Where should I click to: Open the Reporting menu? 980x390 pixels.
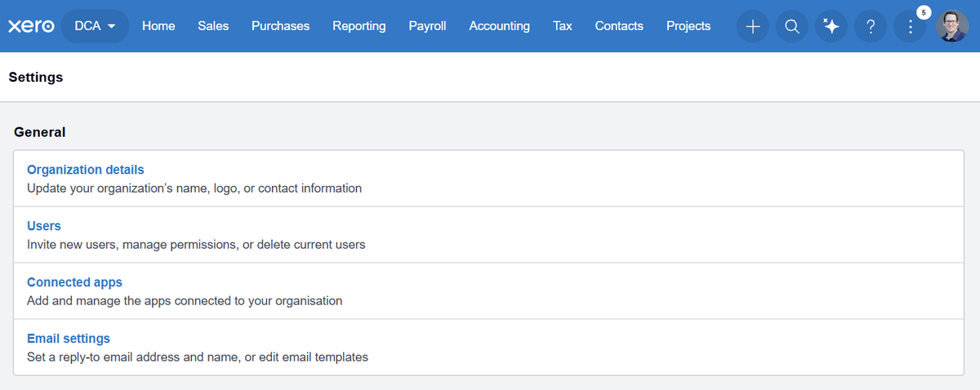pyautogui.click(x=359, y=26)
